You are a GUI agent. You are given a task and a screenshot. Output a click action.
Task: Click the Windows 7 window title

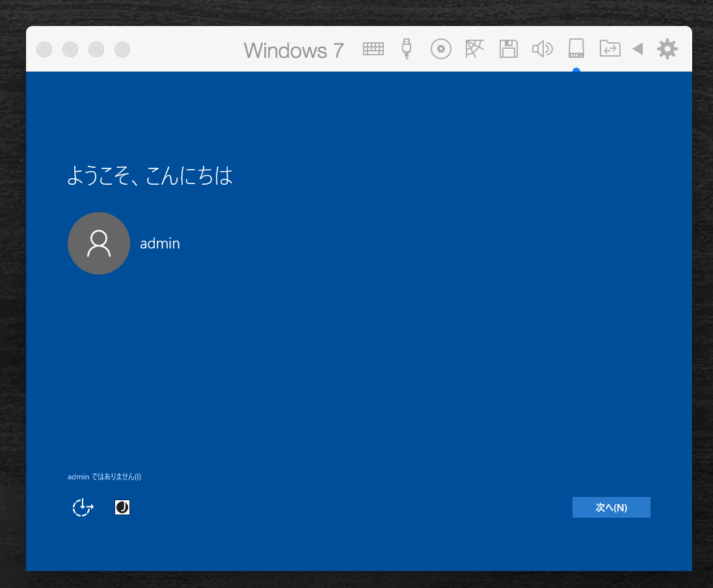(x=294, y=51)
